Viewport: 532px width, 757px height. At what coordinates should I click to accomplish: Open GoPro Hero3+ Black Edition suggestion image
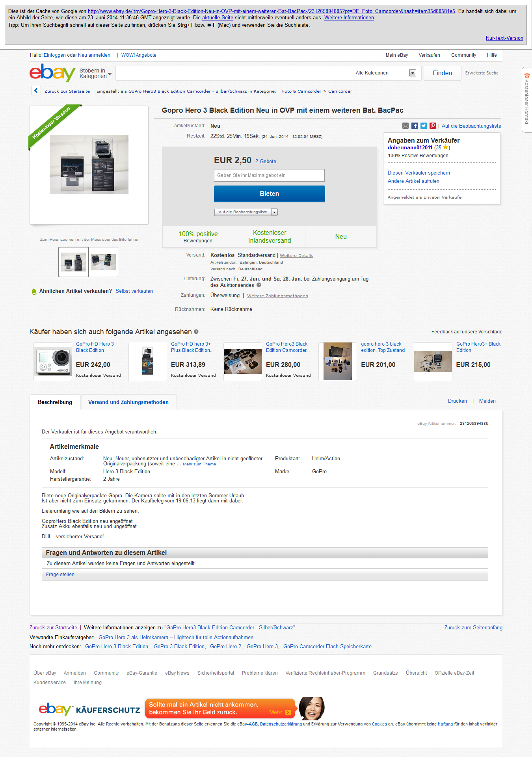(433, 361)
